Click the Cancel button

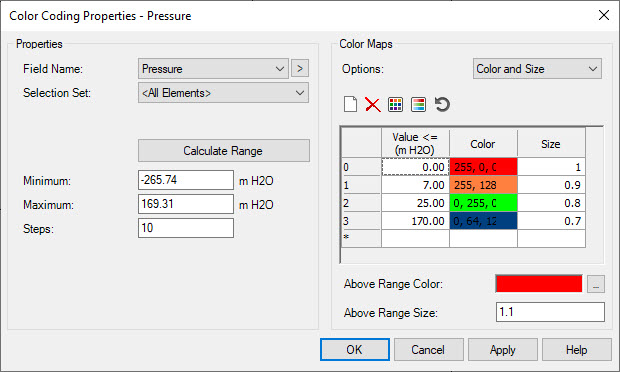429,349
